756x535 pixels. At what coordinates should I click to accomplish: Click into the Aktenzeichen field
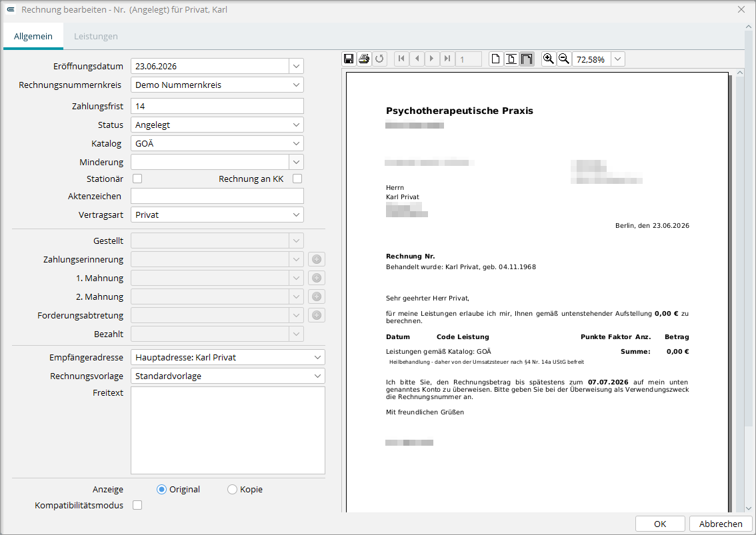pyautogui.click(x=217, y=196)
